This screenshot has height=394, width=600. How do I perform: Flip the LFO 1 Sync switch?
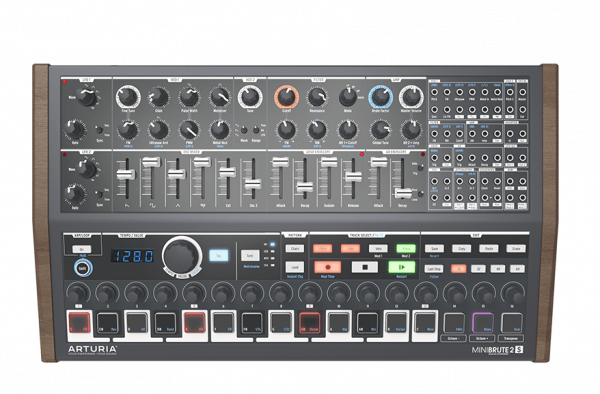[99, 130]
